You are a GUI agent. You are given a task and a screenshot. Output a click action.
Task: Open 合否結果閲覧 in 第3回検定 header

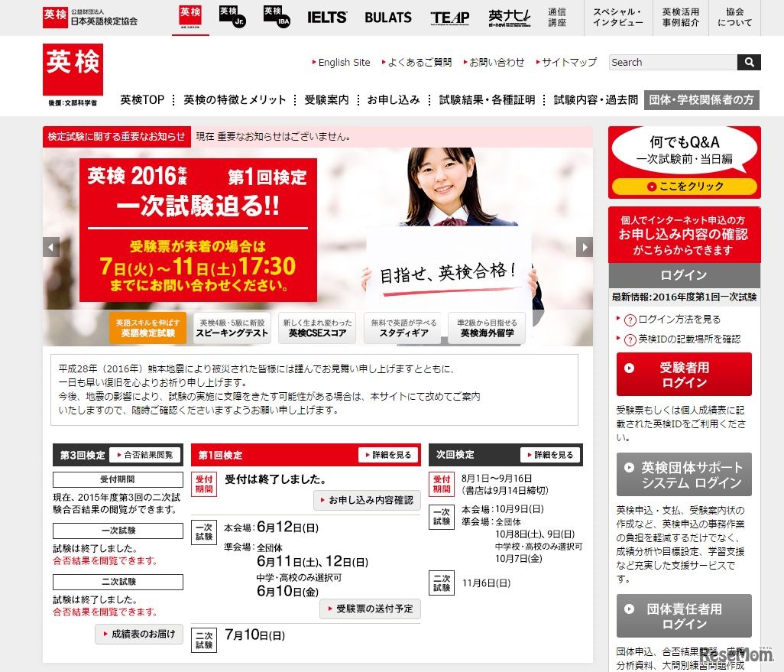[x=145, y=455]
